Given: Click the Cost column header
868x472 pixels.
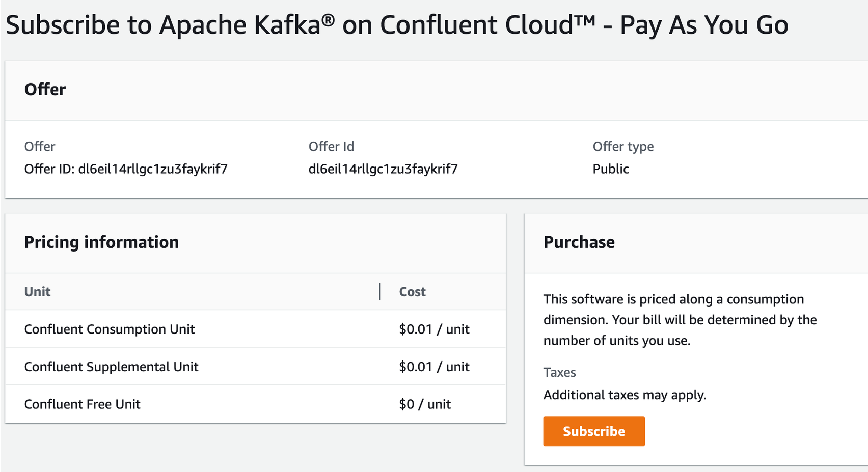Looking at the screenshot, I should point(411,291).
